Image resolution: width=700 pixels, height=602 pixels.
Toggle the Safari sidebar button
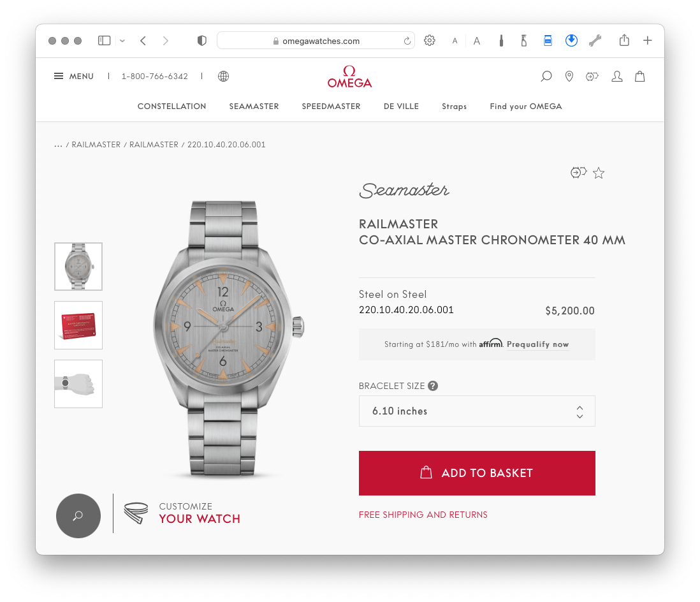[x=104, y=41]
